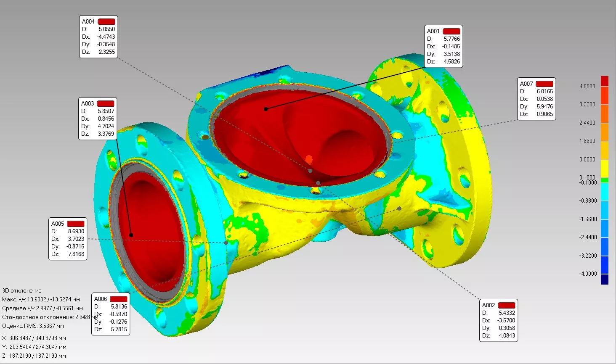The image size is (616, 364).
Task: Click the 4.0000 legend scale value
Action: 587,86
